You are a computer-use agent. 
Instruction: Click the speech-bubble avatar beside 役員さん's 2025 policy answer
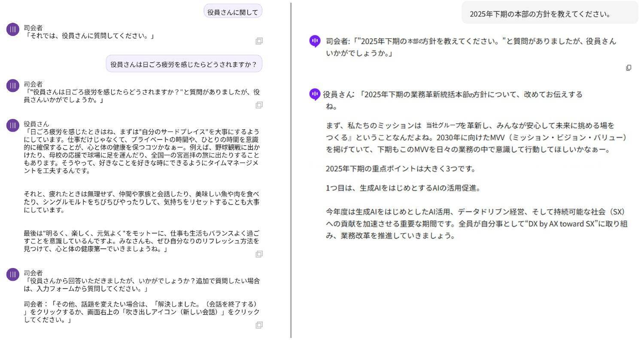(315, 94)
